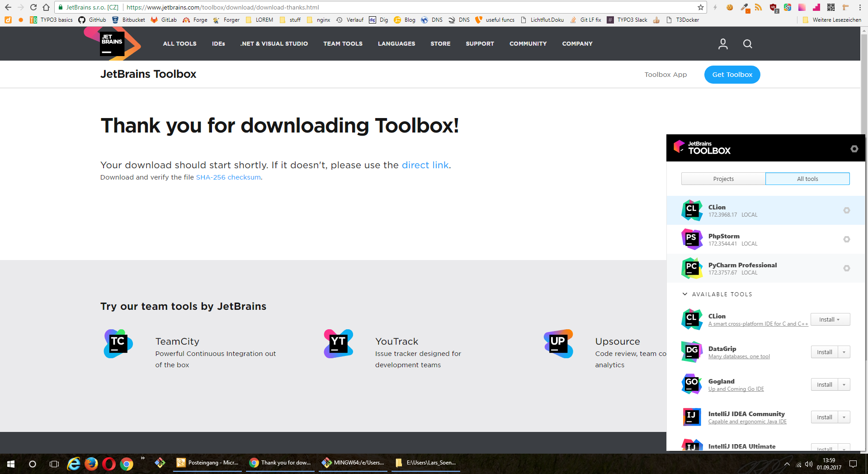Open settings gear for installed PhpStorm
This screenshot has width=868, height=474.
pos(846,239)
